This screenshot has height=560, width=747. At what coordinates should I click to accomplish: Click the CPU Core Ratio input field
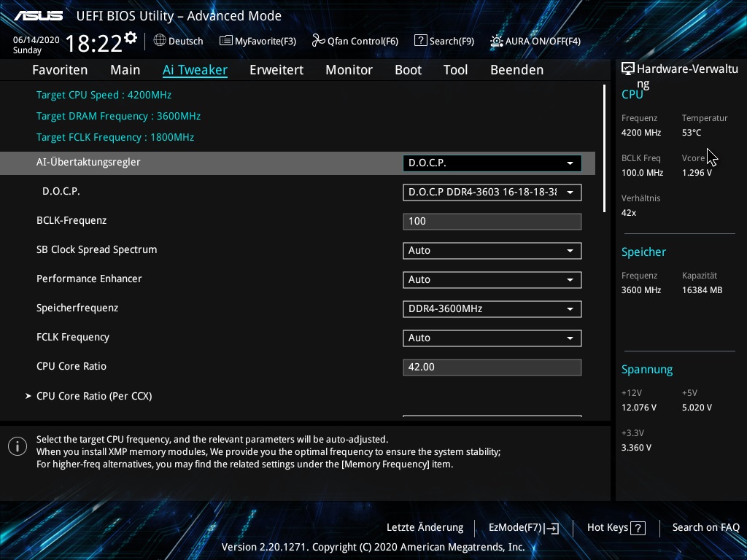click(492, 367)
